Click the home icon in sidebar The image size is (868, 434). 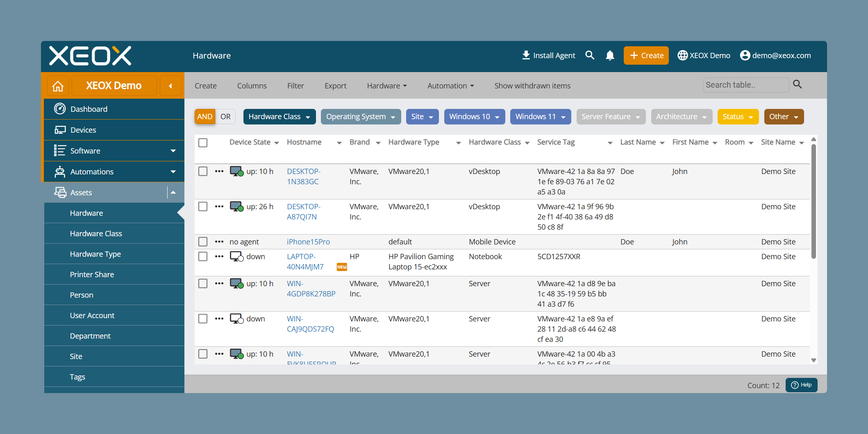tap(58, 86)
